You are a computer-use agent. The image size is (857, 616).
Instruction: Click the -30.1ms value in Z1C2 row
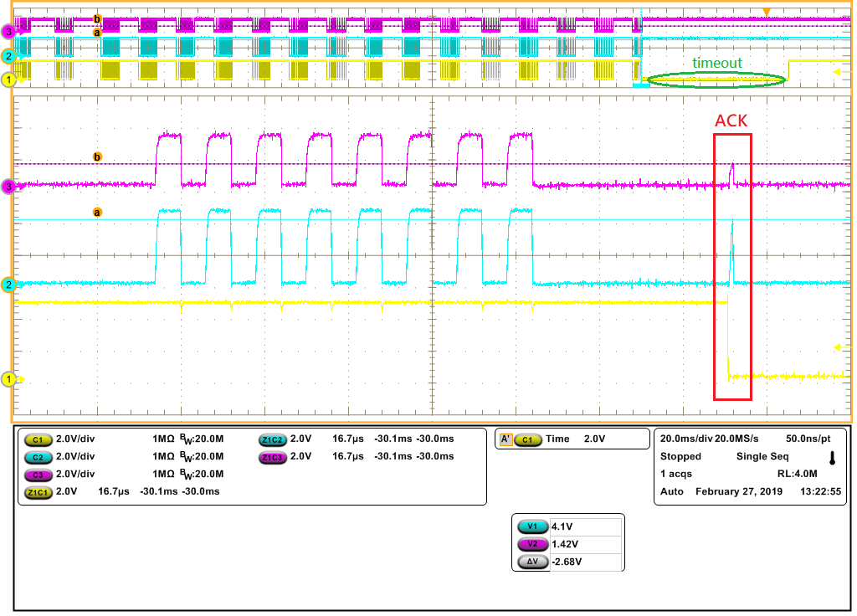[x=393, y=439]
